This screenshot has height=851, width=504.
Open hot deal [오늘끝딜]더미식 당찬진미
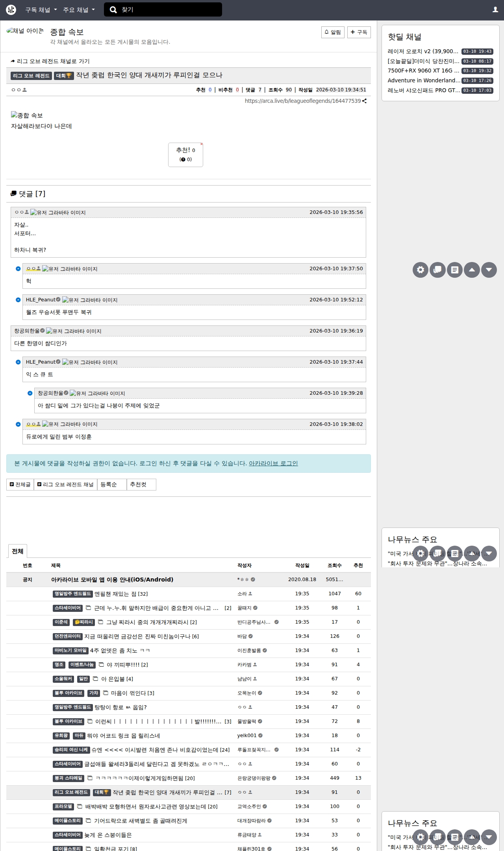click(x=423, y=61)
